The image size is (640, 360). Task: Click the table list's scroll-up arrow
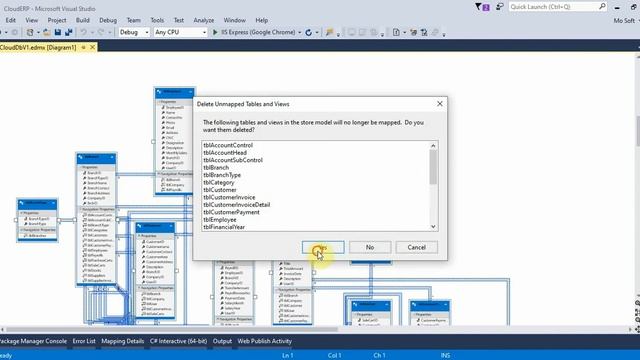[433, 146]
